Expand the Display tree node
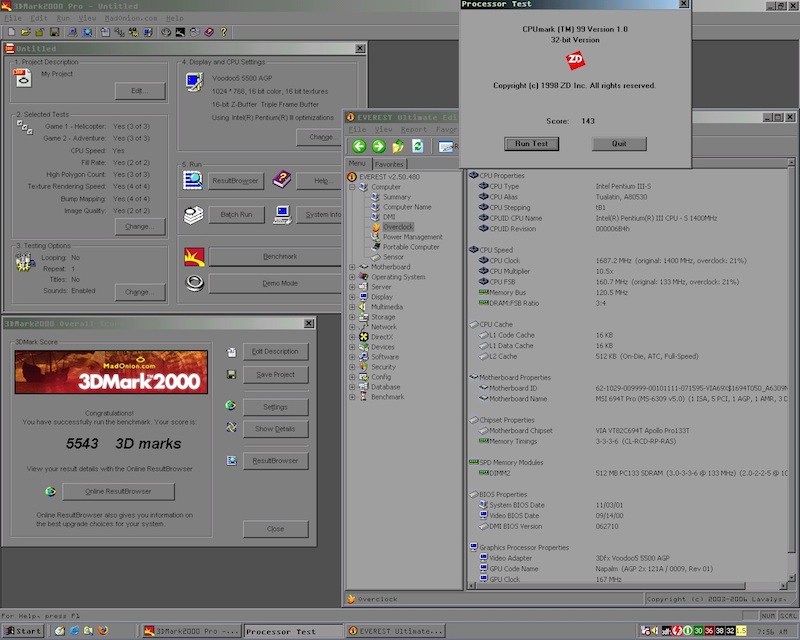 pos(352,297)
